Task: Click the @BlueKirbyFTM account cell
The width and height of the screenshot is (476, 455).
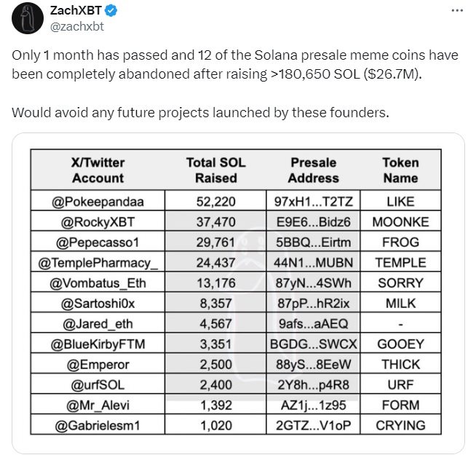Action: (x=98, y=344)
